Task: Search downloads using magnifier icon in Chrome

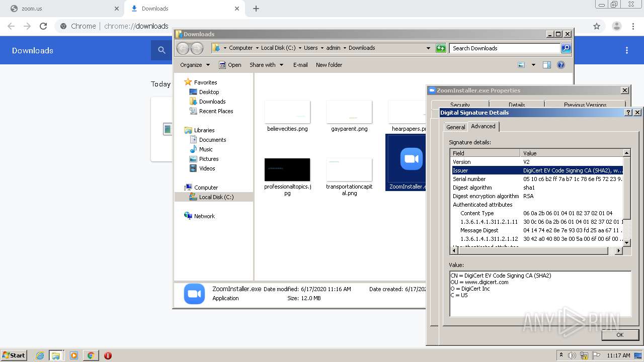Action: (x=162, y=50)
